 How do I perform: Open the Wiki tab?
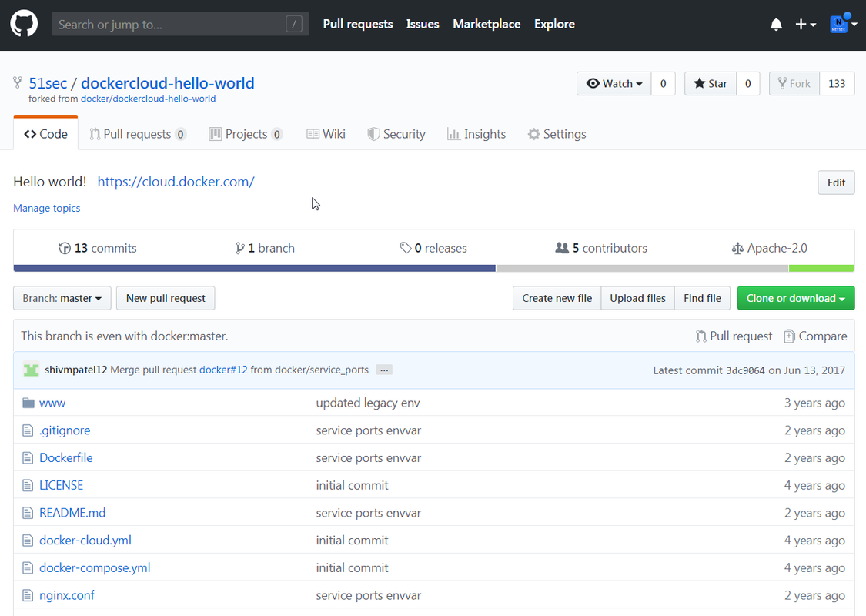point(326,134)
